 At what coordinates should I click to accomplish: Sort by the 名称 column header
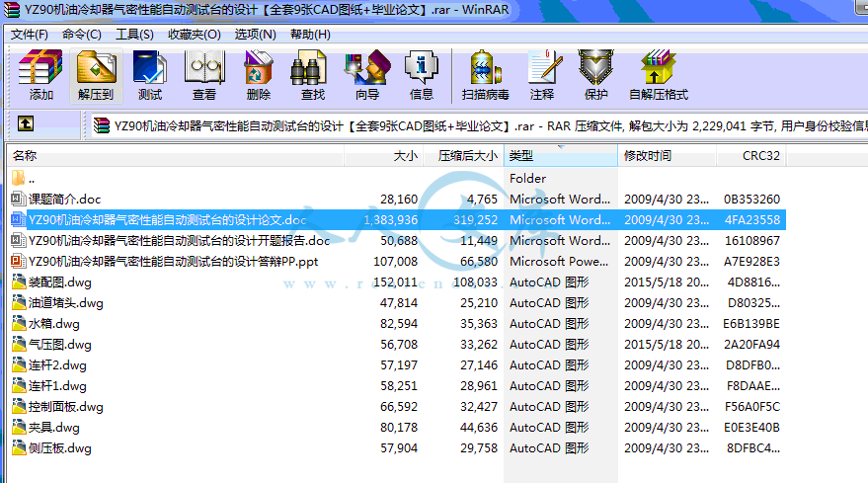click(x=176, y=156)
